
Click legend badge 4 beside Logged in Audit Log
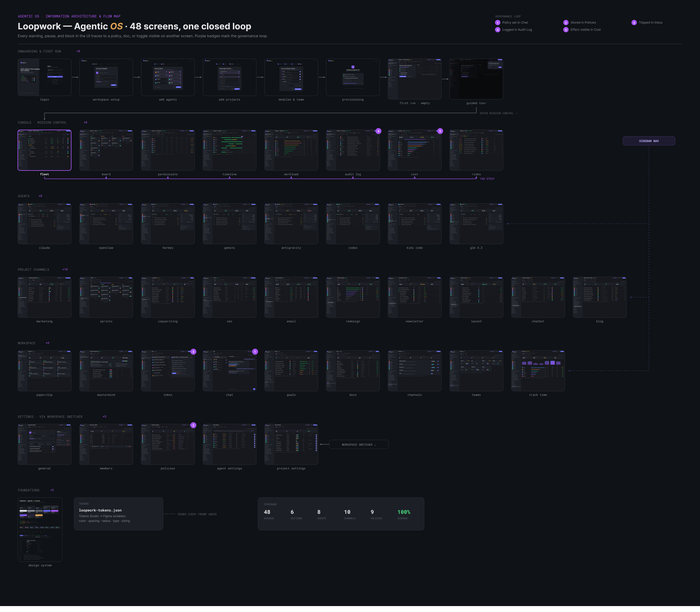[x=498, y=30]
